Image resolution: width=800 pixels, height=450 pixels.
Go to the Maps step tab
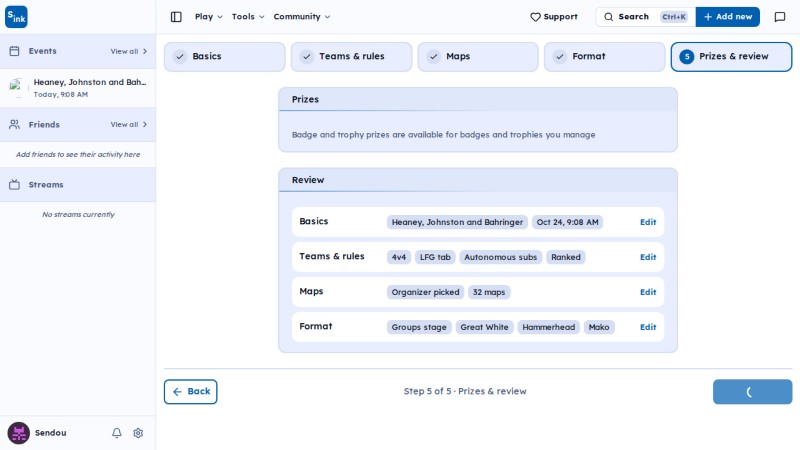[x=478, y=57]
